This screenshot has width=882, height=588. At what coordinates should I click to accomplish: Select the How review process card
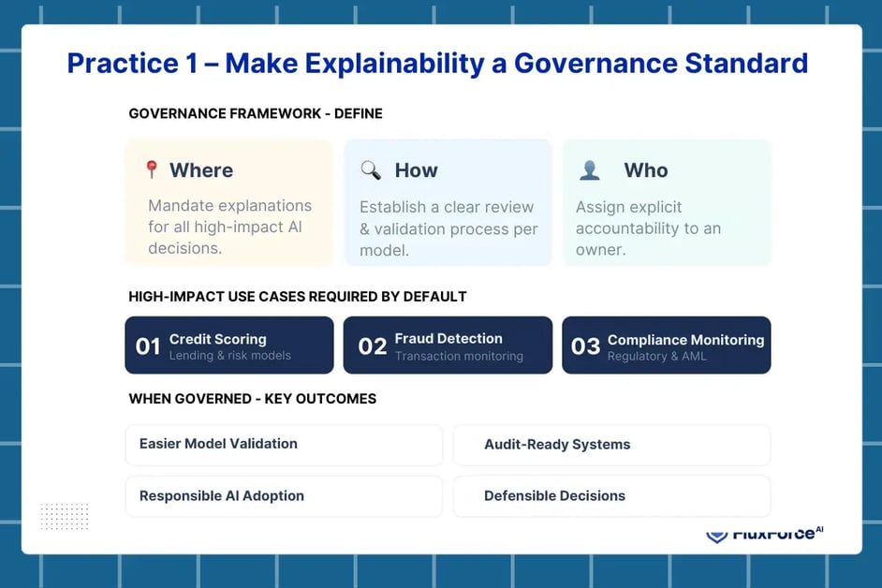[x=448, y=204]
